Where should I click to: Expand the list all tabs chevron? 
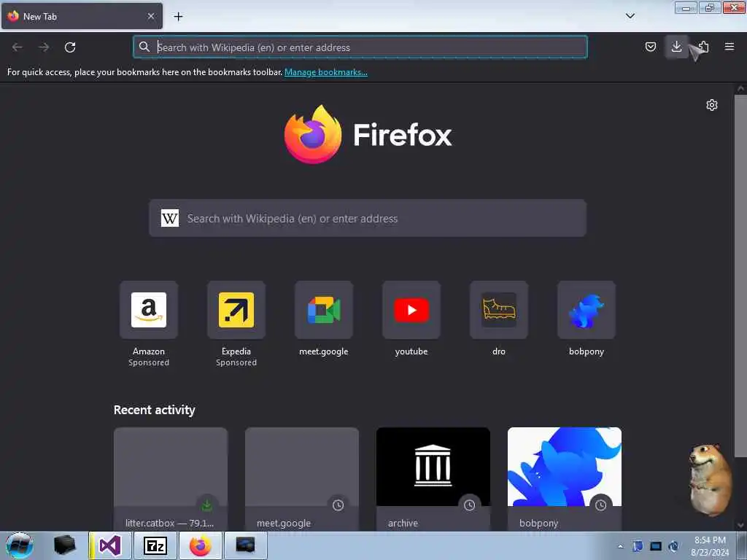630,16
